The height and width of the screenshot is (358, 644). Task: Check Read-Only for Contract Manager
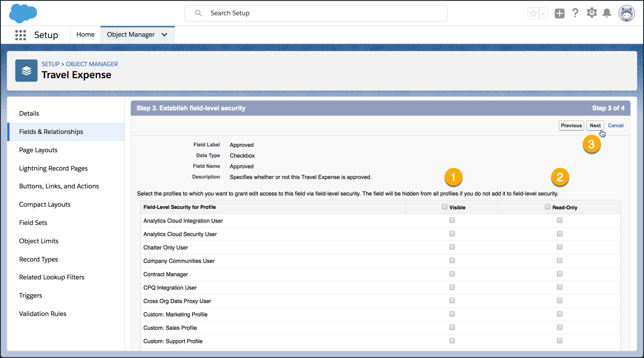click(x=560, y=274)
